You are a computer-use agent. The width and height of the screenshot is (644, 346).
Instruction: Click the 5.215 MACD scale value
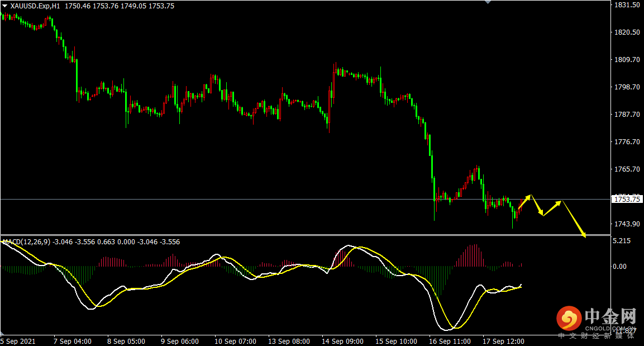click(622, 241)
